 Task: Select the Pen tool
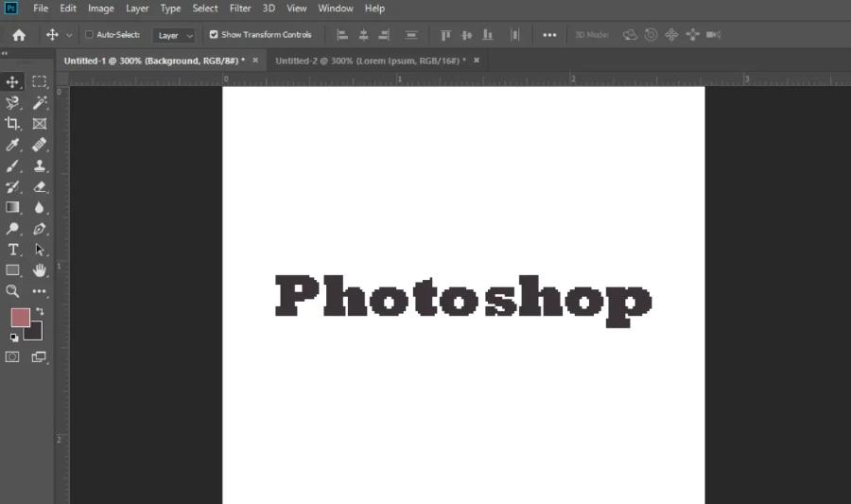click(x=39, y=229)
